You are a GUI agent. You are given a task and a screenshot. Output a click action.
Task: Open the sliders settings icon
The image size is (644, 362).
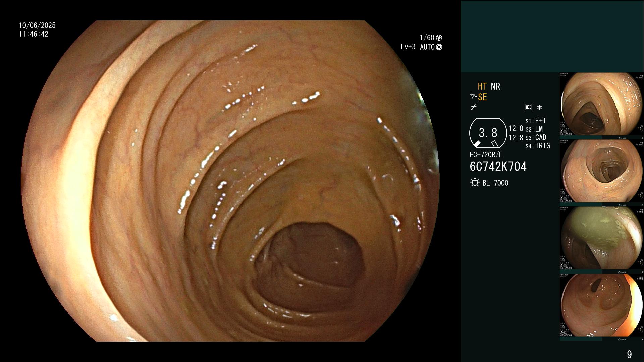pos(528,107)
